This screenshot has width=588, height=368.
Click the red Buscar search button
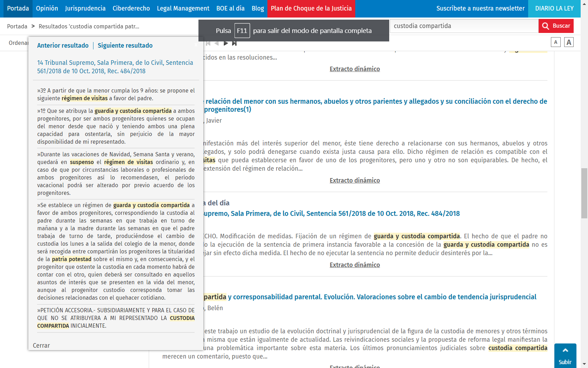pyautogui.click(x=556, y=26)
